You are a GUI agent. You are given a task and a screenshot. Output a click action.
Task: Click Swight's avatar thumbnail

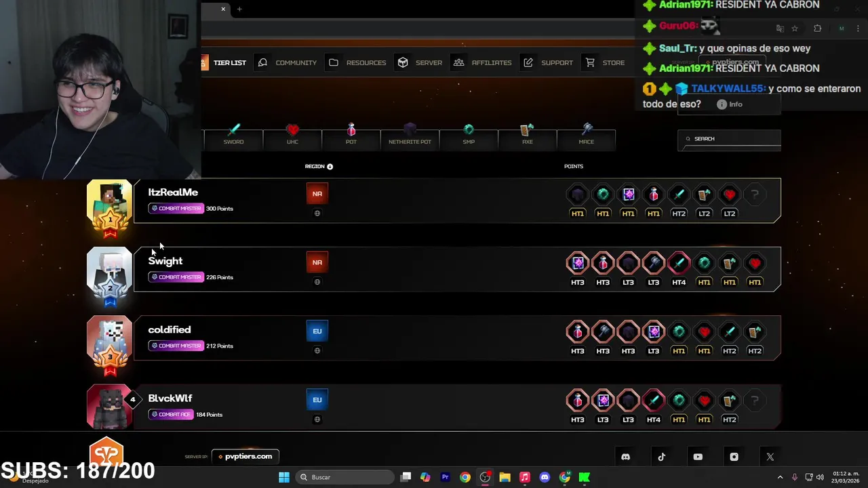pos(109,276)
